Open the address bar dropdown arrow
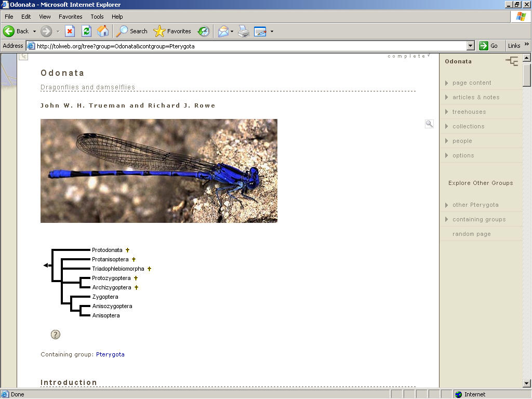 tap(471, 46)
